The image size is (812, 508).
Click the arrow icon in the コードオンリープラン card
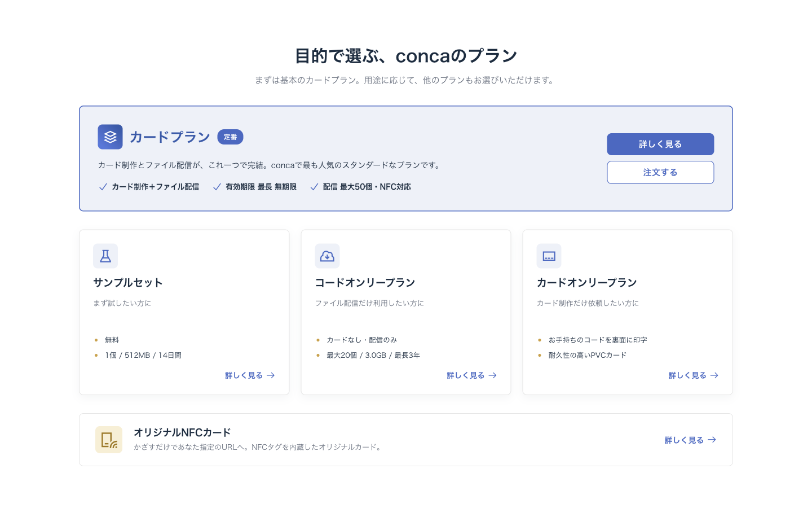tap(493, 375)
